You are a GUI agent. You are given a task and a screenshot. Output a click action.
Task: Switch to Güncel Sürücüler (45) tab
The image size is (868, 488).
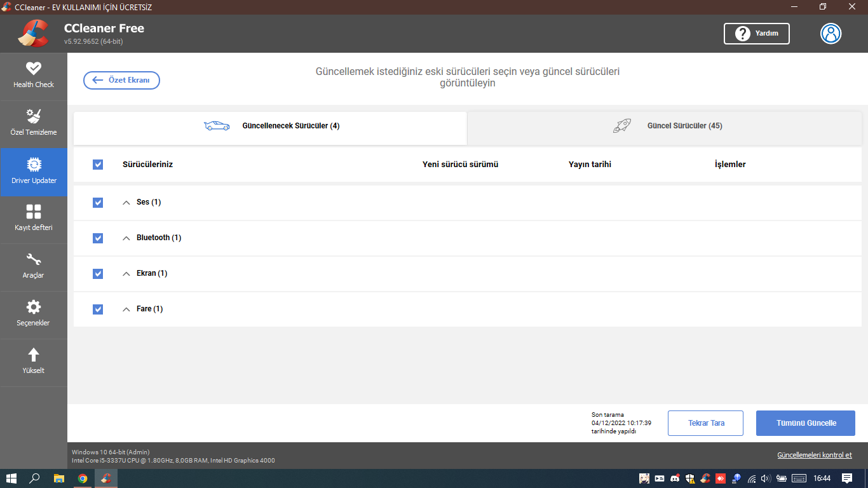[665, 128]
